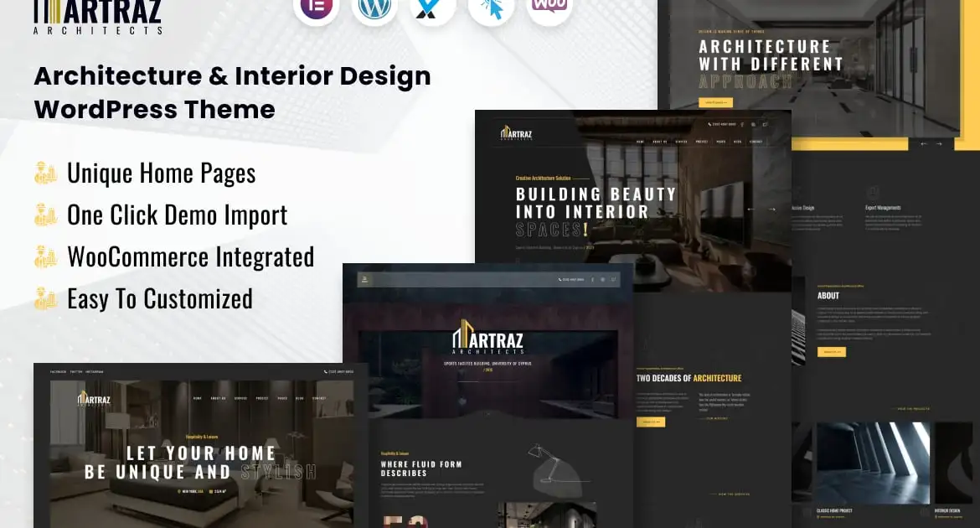Click the yellow button under Architecture With Different Approach
Viewport: 980px width, 528px height.
(x=715, y=102)
